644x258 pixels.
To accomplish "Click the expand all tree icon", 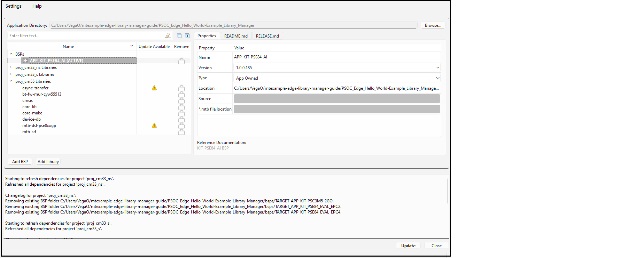I will 187,36.
